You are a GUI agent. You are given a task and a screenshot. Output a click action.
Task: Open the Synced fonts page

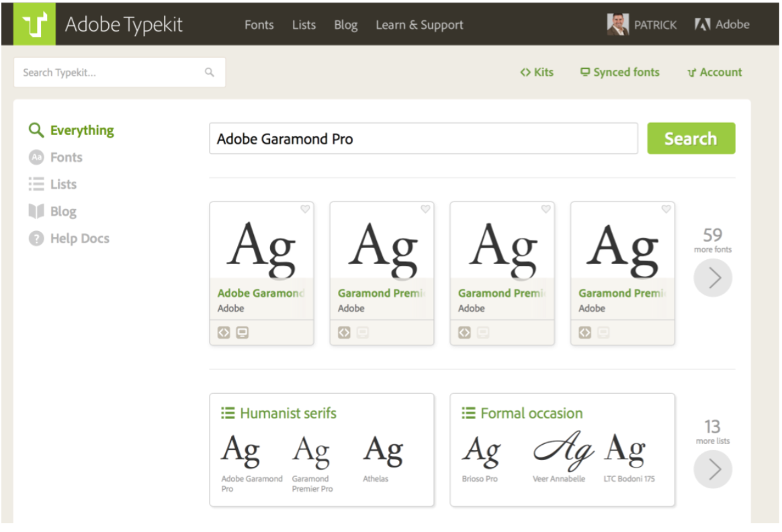[x=619, y=72]
